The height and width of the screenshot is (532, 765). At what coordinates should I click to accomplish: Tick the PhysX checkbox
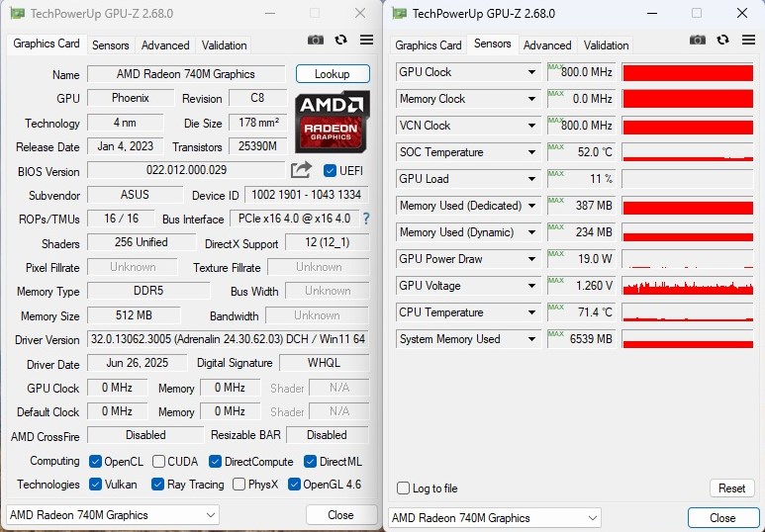[x=239, y=485]
